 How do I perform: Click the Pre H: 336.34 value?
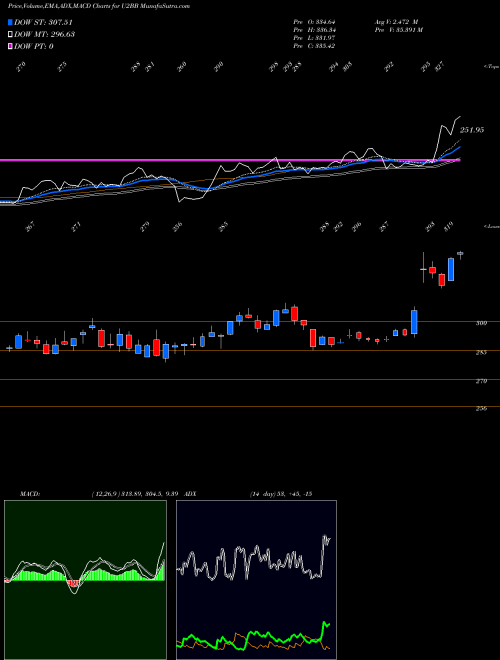click(x=314, y=30)
